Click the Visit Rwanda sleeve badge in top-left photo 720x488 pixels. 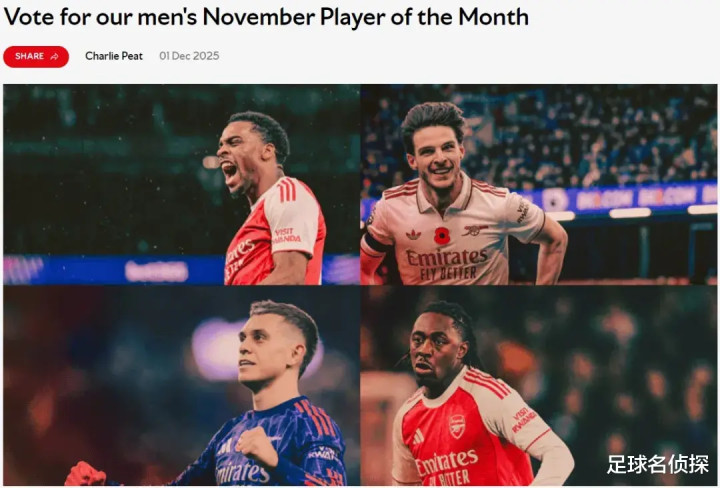coord(284,236)
